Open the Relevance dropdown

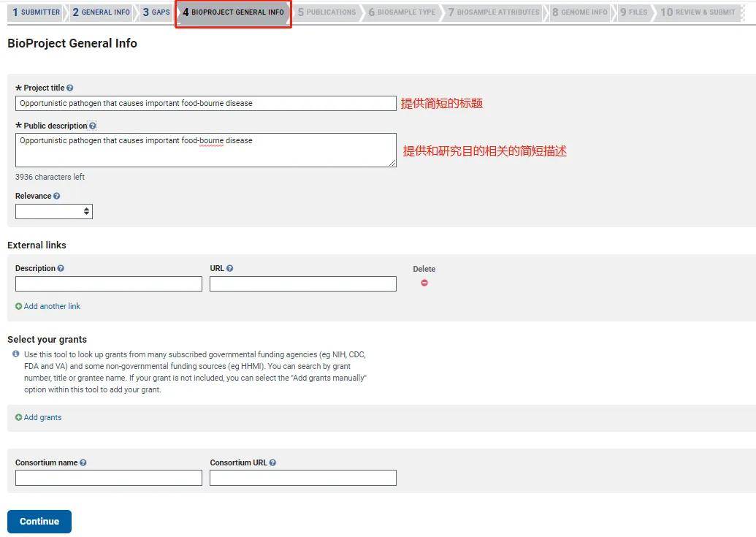54,212
